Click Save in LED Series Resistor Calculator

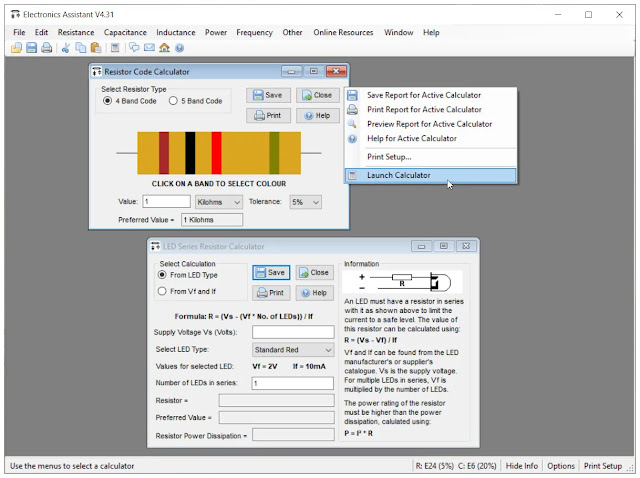271,272
